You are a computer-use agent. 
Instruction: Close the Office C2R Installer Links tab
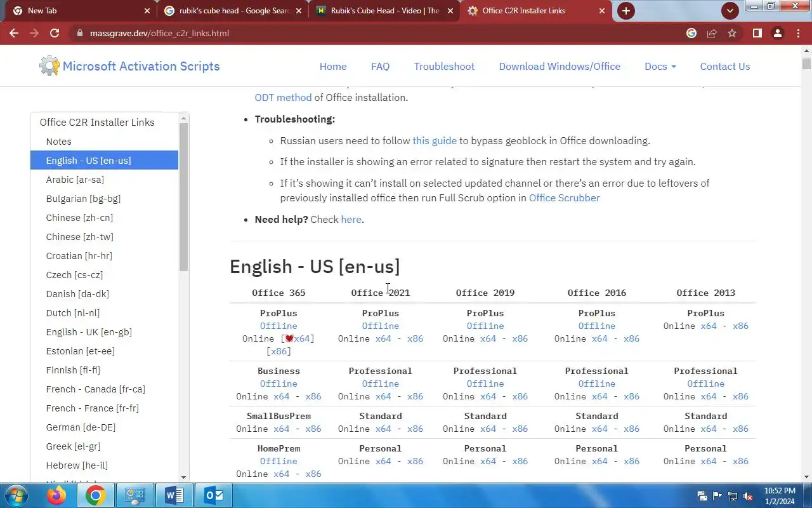[602, 11]
